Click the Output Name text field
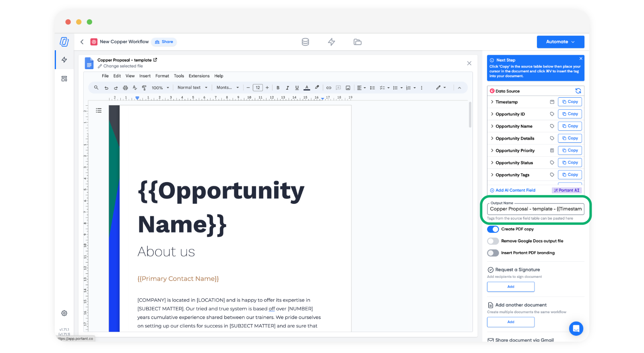644x353 pixels. (x=535, y=209)
